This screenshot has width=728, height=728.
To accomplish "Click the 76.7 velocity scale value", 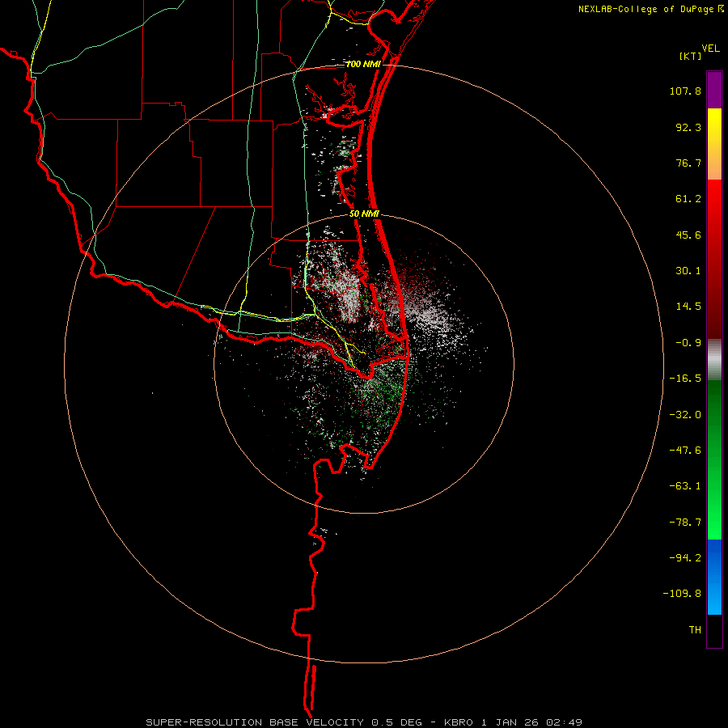I will pos(688,163).
